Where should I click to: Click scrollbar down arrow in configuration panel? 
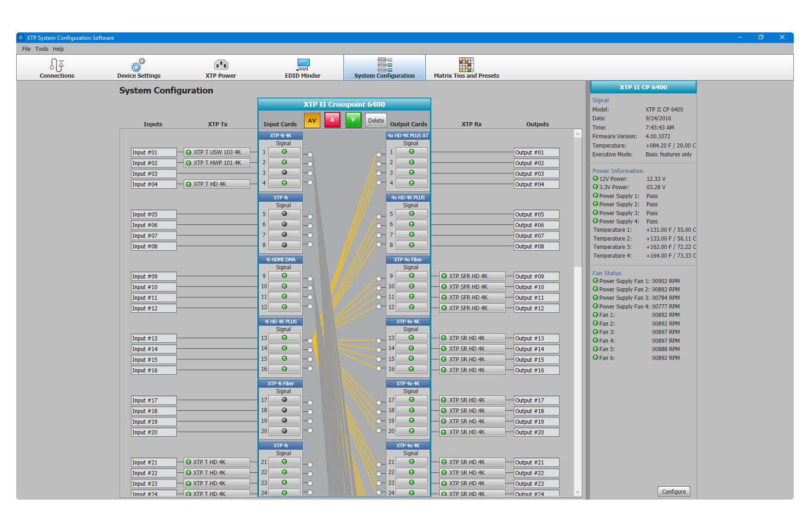click(x=578, y=492)
